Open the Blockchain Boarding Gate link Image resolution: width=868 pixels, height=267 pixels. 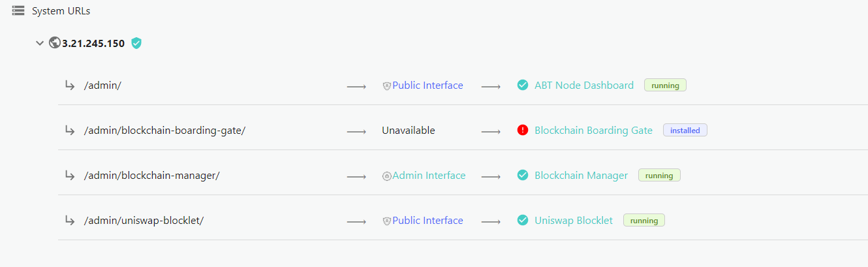[x=593, y=130]
